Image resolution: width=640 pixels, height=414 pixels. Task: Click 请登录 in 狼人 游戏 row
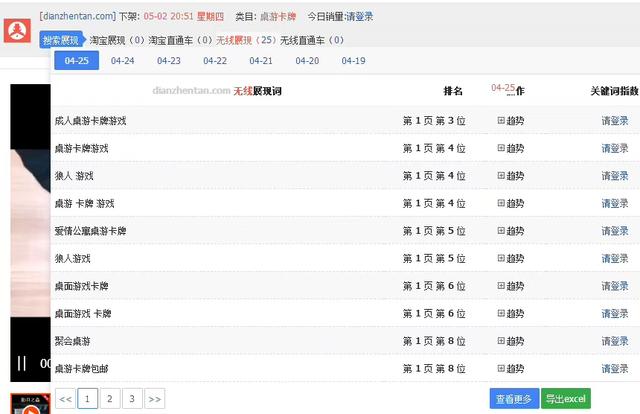pyautogui.click(x=615, y=176)
